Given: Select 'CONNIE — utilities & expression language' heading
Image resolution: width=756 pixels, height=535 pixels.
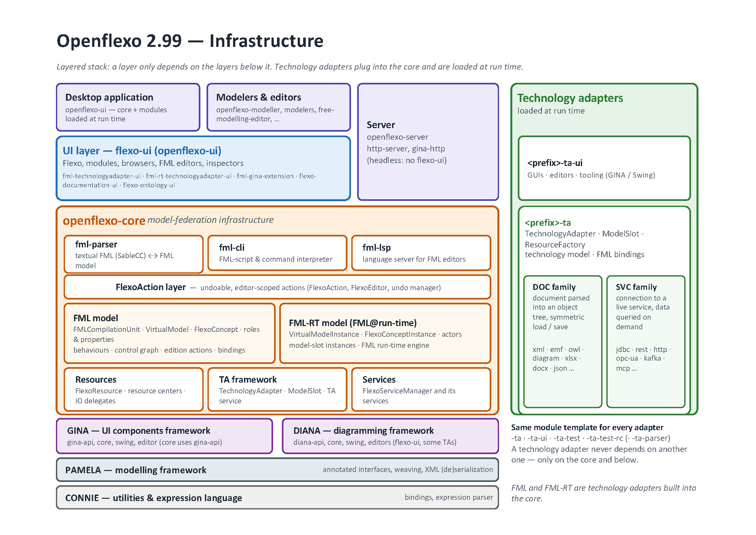Looking at the screenshot, I should 154,498.
